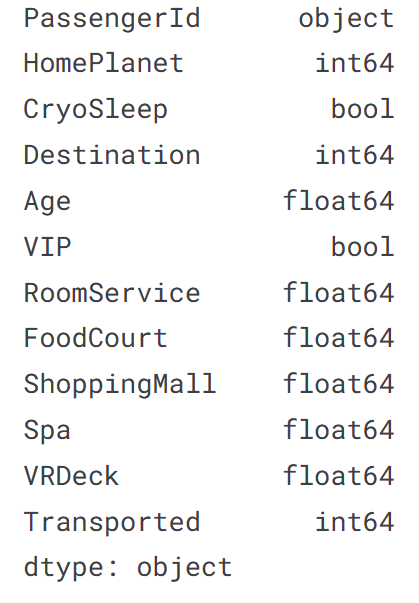Image resolution: width=419 pixels, height=603 pixels.
Task: Click the RoomService label
Action: point(112,293)
